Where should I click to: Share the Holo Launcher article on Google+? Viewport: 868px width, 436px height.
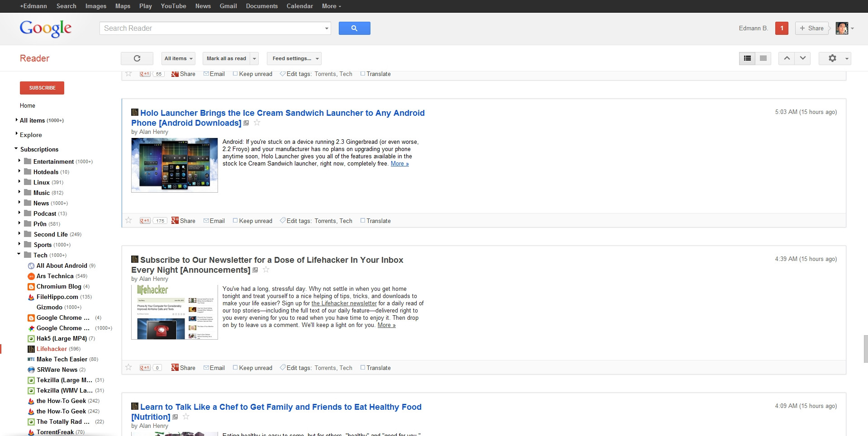pos(183,221)
